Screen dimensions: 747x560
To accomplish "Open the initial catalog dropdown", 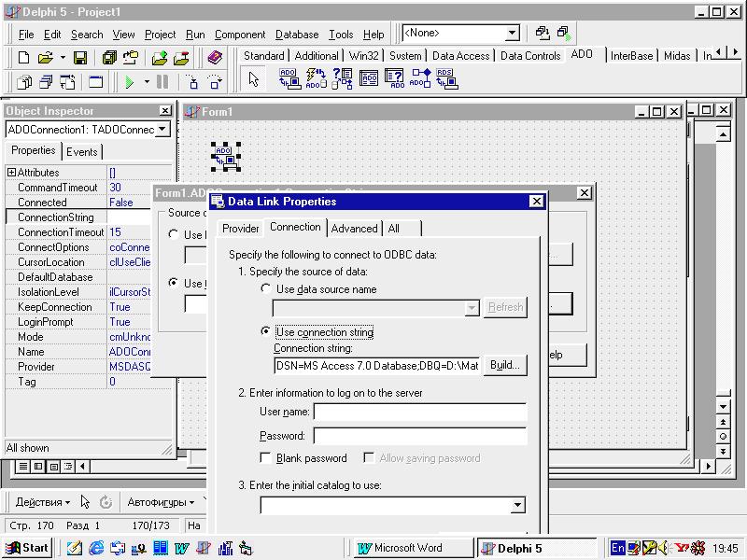I will coord(517,505).
